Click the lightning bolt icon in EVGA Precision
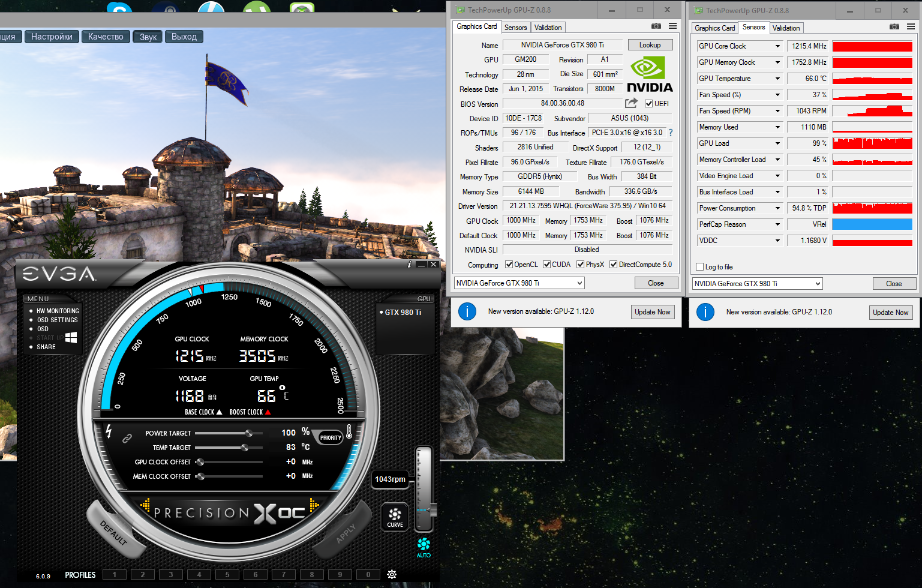Image resolution: width=922 pixels, height=588 pixels. [109, 431]
